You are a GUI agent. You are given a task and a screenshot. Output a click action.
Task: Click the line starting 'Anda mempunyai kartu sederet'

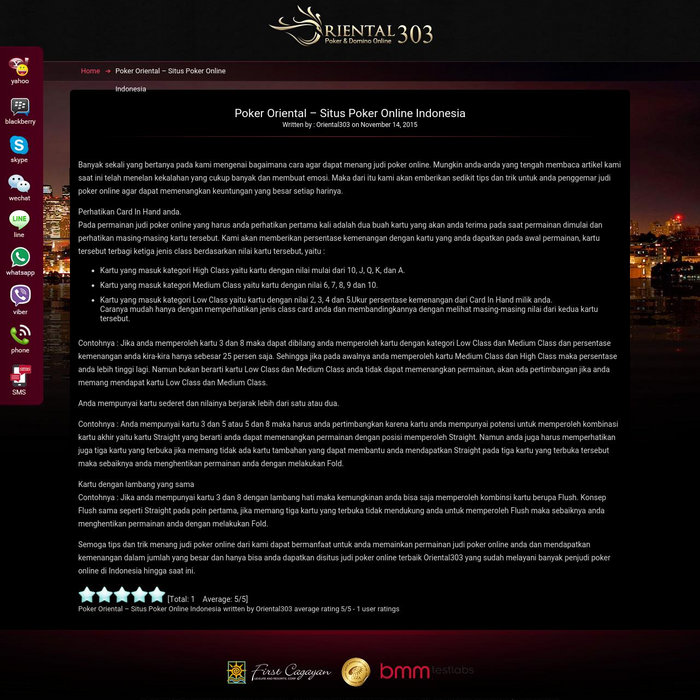tap(208, 403)
